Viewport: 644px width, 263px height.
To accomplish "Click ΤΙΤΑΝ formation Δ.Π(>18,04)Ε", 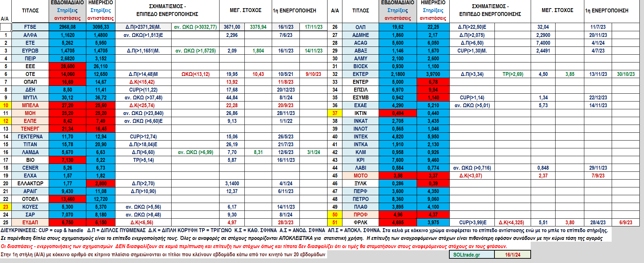I will [143, 144].
